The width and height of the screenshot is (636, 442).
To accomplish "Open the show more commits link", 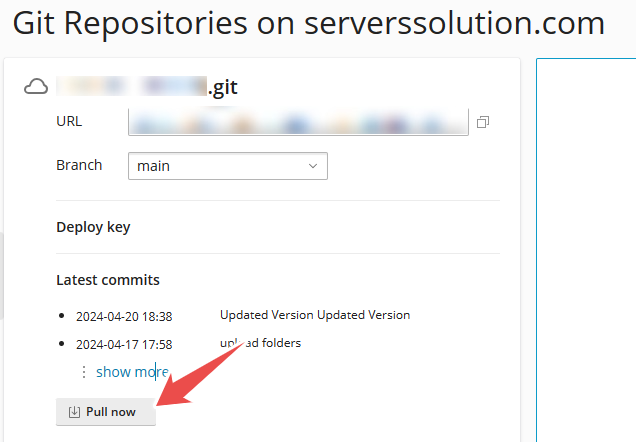I will point(132,372).
